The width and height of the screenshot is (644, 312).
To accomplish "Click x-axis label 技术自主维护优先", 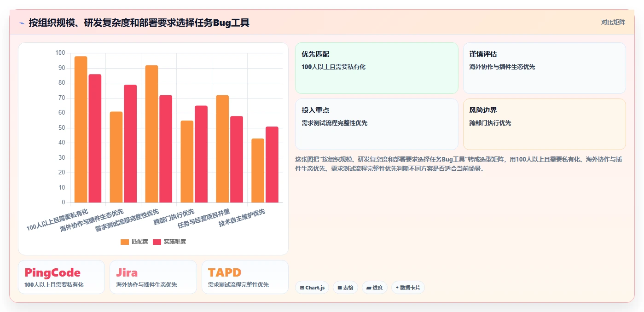I will [x=242, y=218].
